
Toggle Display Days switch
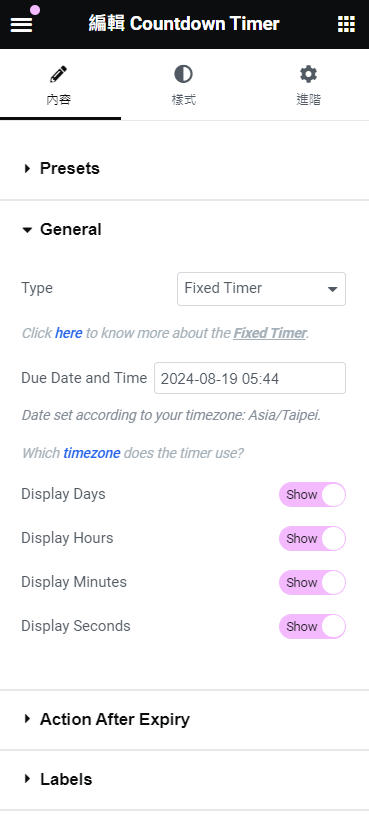pos(312,494)
